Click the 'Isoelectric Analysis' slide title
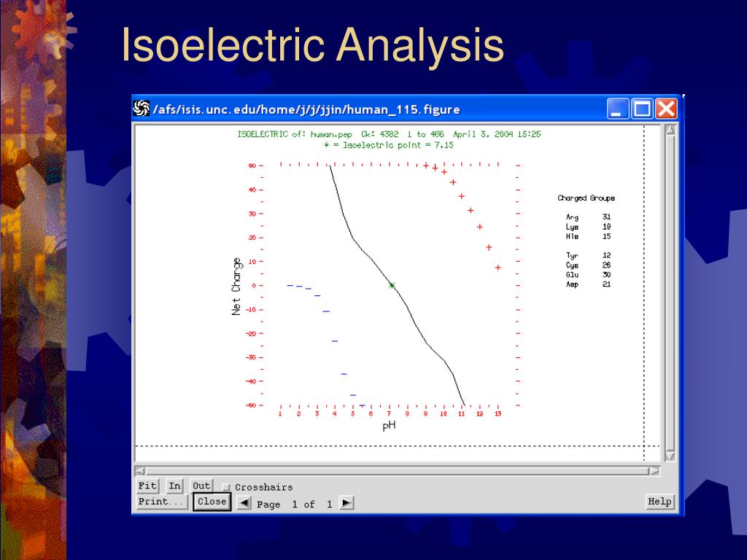This screenshot has width=747, height=560. point(312,44)
